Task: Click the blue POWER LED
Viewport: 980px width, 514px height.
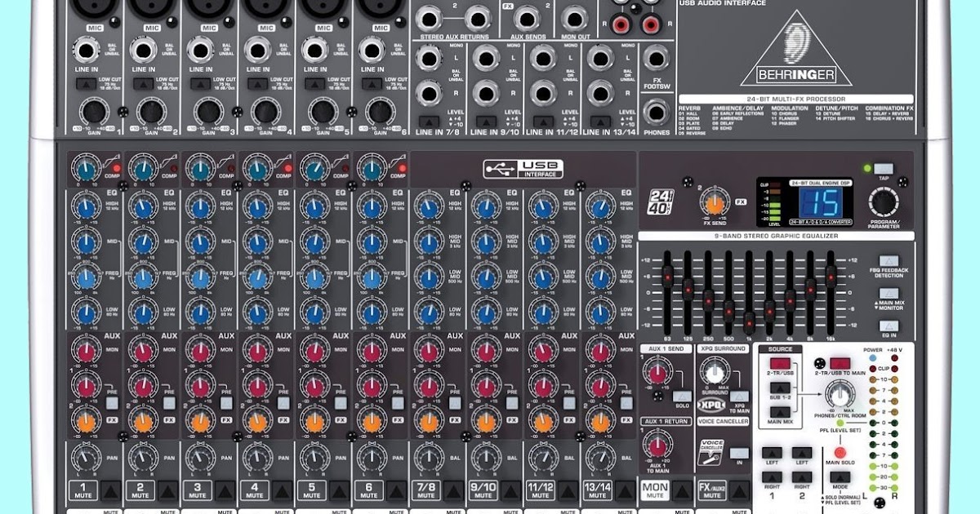Action: (x=874, y=359)
